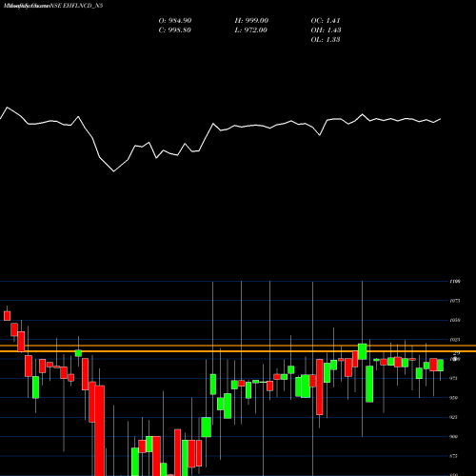Click the 1050 price axis label

(x=455, y=320)
